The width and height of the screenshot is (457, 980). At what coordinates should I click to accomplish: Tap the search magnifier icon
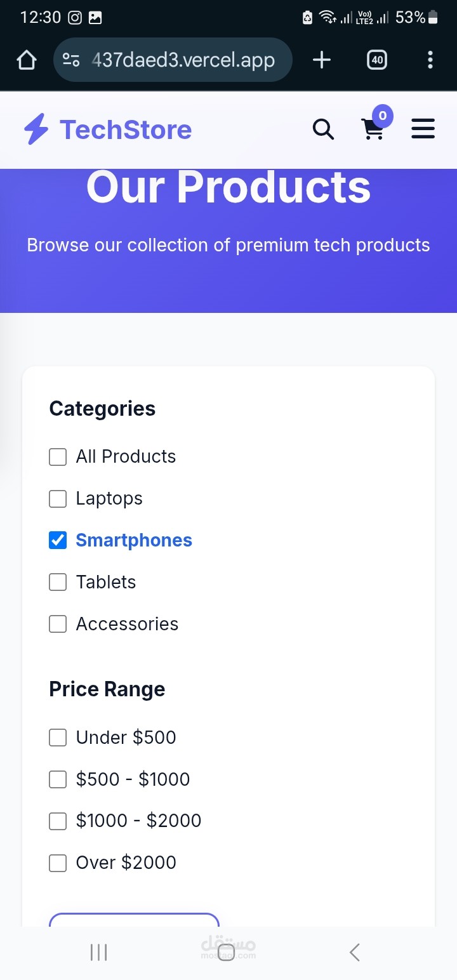click(323, 129)
